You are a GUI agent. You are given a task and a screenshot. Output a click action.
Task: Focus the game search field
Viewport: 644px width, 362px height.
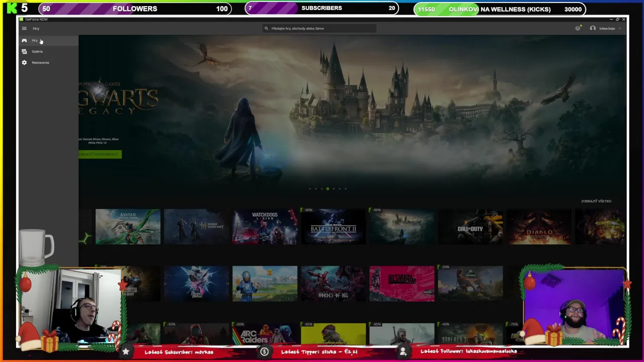(x=320, y=28)
